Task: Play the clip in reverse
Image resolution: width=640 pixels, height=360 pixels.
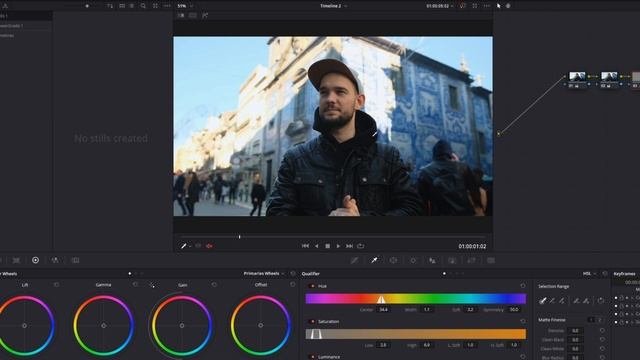Action: 316,246
